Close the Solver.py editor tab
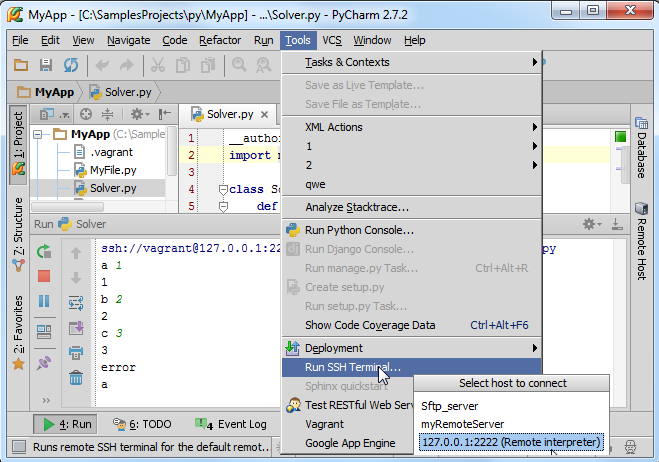The width and height of the screenshot is (659, 462). [x=264, y=114]
